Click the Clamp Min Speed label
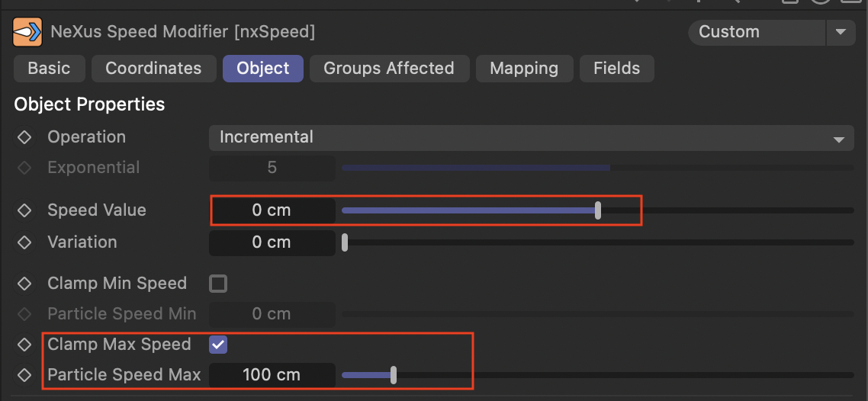Screen dimensions: 868x401 tap(117, 284)
